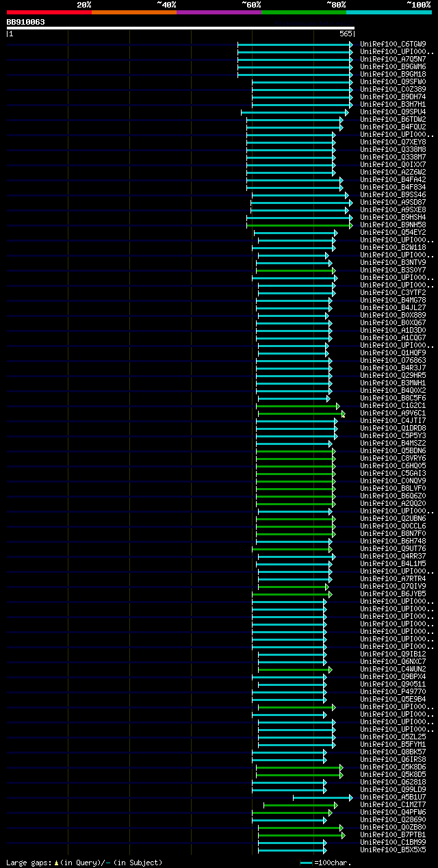Pick the UniRef100_Q29HR5 label
The width and height of the screenshot is (438, 868).
[x=393, y=375]
